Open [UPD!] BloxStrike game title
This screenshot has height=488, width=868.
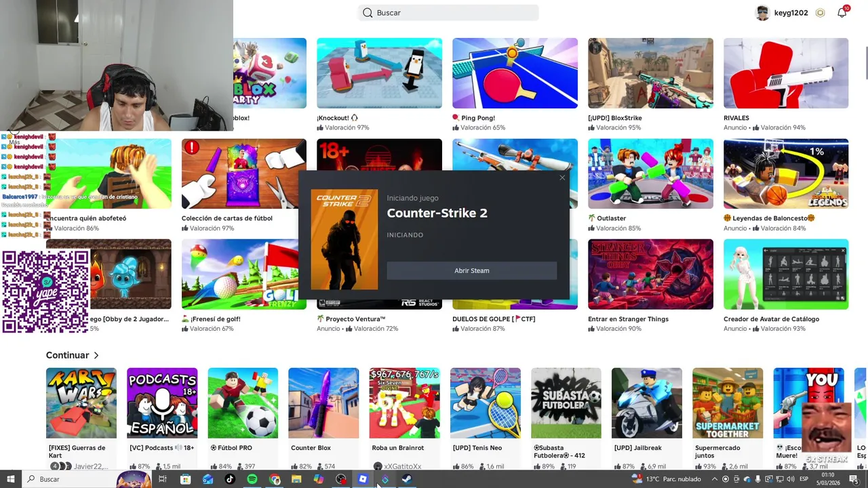[615, 118]
